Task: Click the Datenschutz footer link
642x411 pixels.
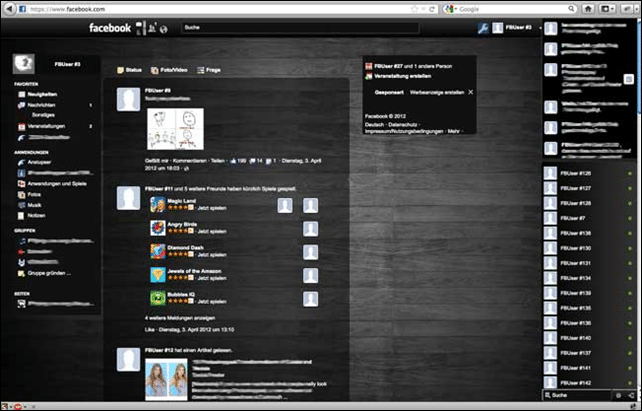Action: click(x=403, y=124)
